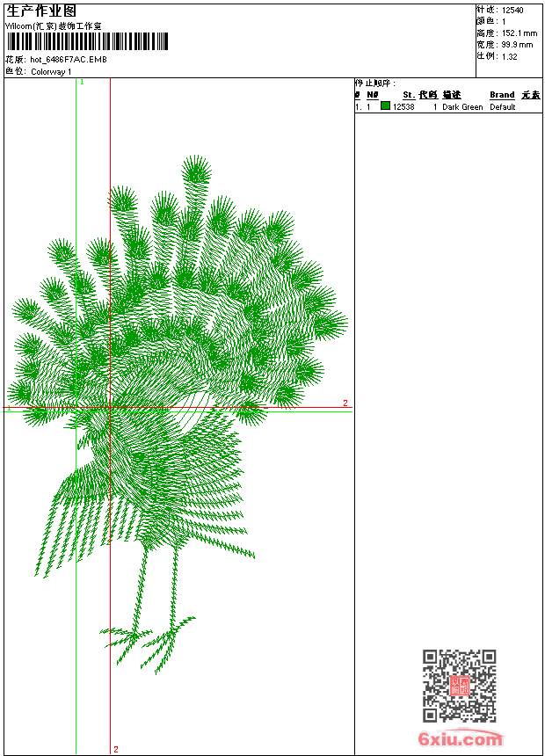Click the 生产作业图 title heading
545x756 pixels.
(x=41, y=11)
